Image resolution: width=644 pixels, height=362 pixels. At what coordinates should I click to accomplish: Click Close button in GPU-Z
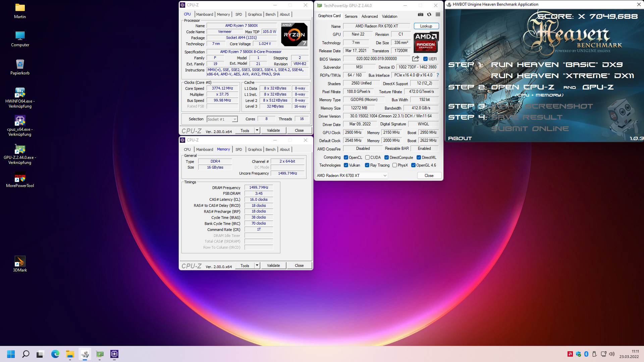429,176
